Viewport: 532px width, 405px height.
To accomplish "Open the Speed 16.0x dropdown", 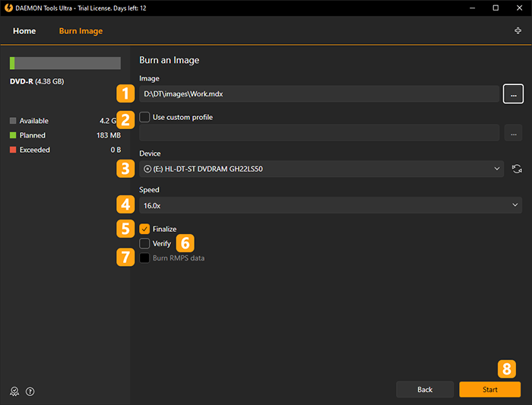I will (331, 205).
